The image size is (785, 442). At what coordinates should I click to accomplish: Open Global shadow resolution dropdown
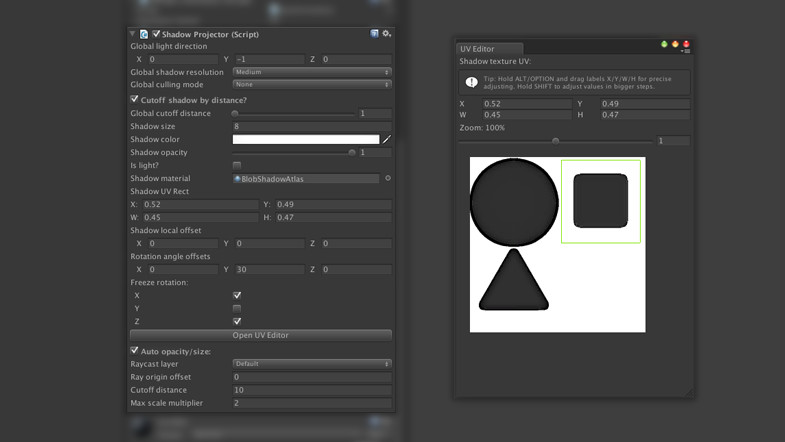tap(312, 72)
